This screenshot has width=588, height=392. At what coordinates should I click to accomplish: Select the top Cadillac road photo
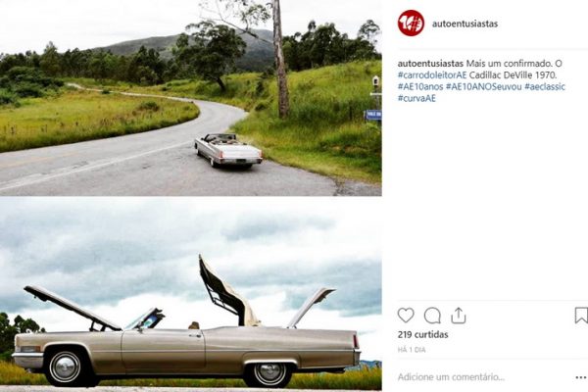pos(191,98)
